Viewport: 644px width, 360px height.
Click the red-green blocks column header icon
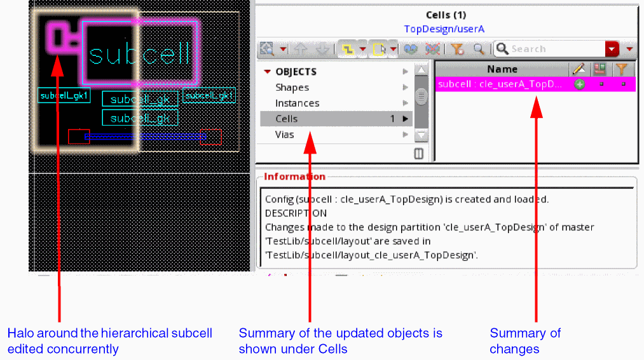(x=600, y=69)
